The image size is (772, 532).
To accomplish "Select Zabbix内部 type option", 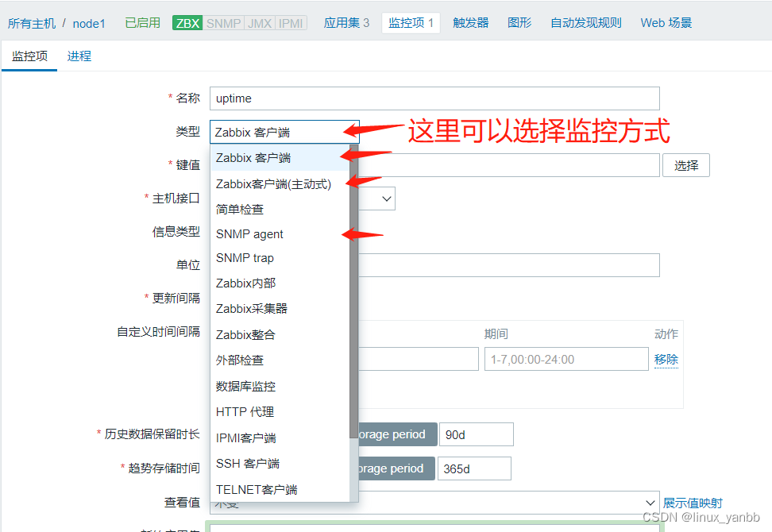I will click(x=280, y=283).
